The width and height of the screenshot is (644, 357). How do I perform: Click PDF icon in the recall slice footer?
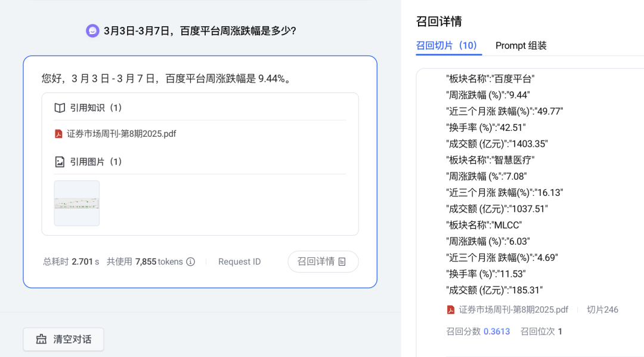[451, 310]
